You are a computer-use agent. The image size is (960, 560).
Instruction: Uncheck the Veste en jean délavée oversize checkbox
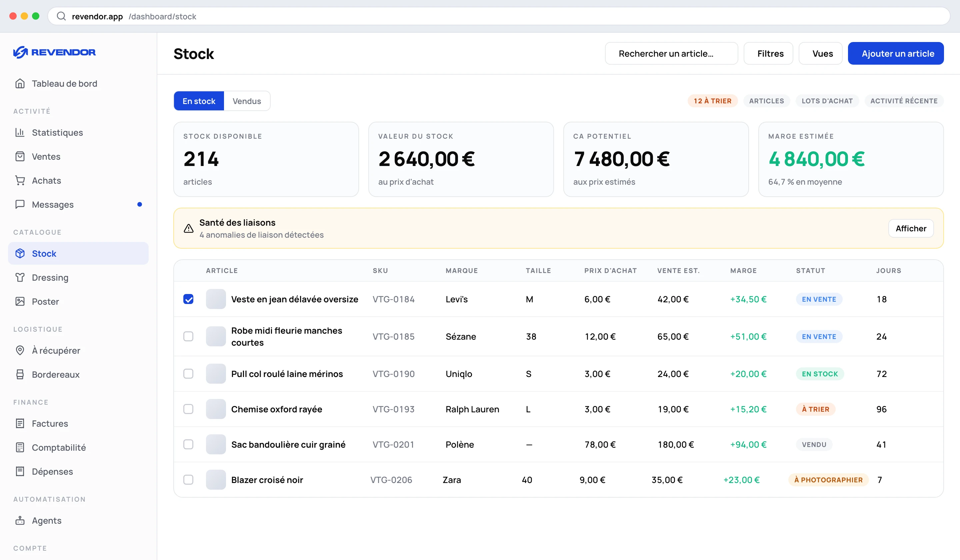188,299
